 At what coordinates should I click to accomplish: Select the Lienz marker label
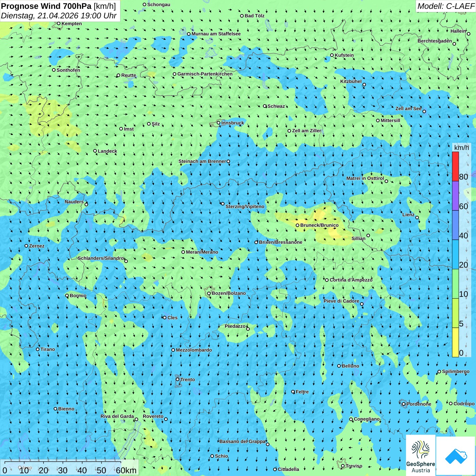coord(408,215)
